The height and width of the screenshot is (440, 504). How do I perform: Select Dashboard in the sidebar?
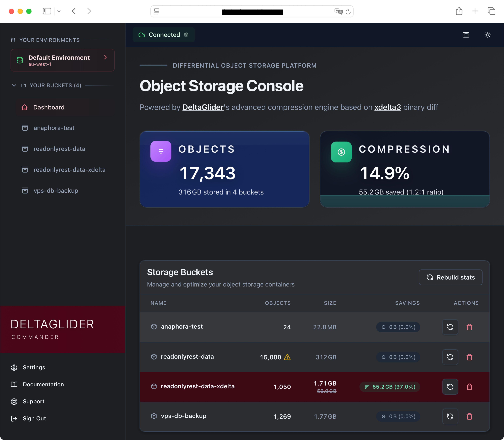coord(49,107)
